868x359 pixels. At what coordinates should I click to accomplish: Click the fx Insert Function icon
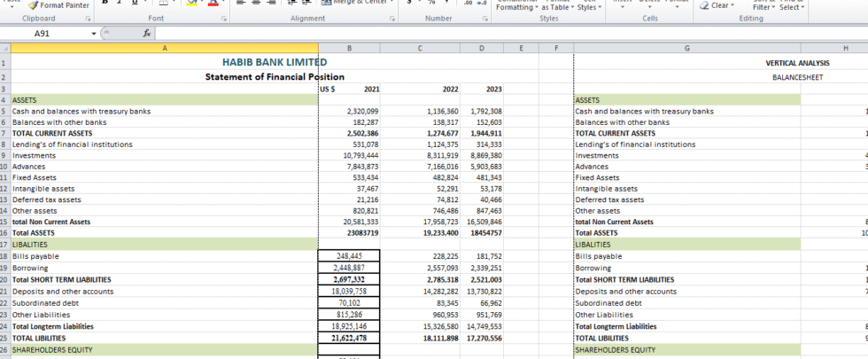point(147,33)
